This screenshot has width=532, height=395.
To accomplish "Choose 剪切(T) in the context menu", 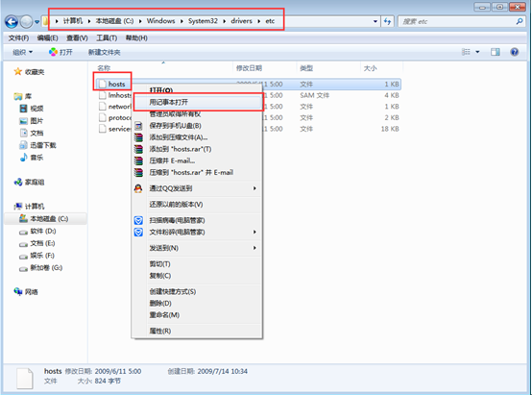I will click(x=197, y=264).
